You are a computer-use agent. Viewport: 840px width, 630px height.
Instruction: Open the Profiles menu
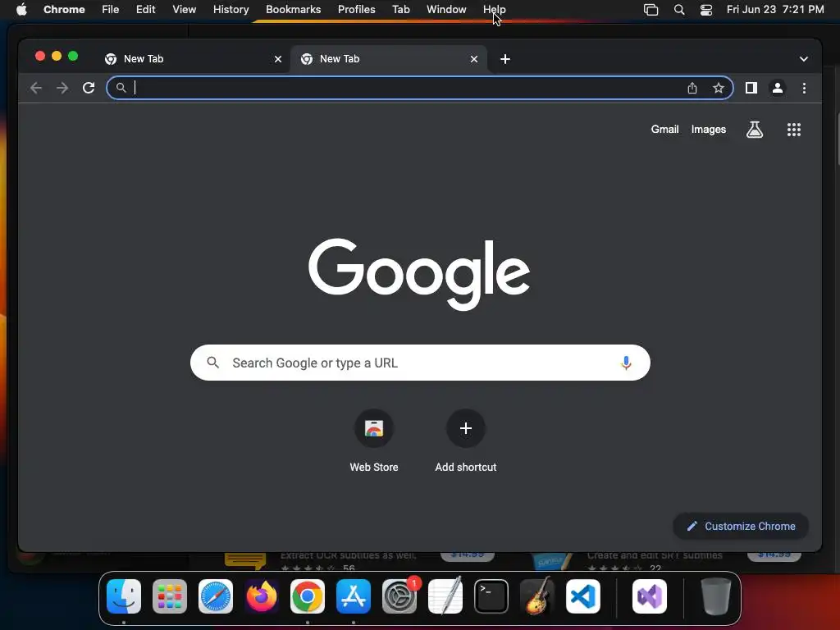(356, 10)
